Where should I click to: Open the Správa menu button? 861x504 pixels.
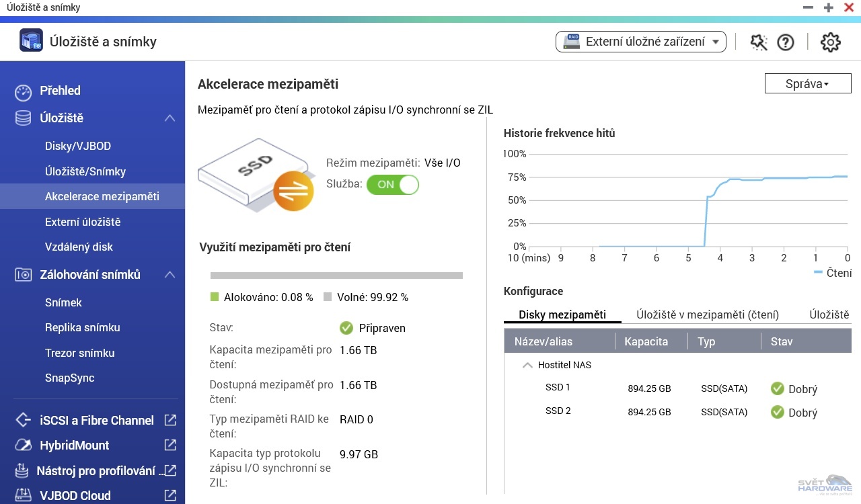(807, 83)
